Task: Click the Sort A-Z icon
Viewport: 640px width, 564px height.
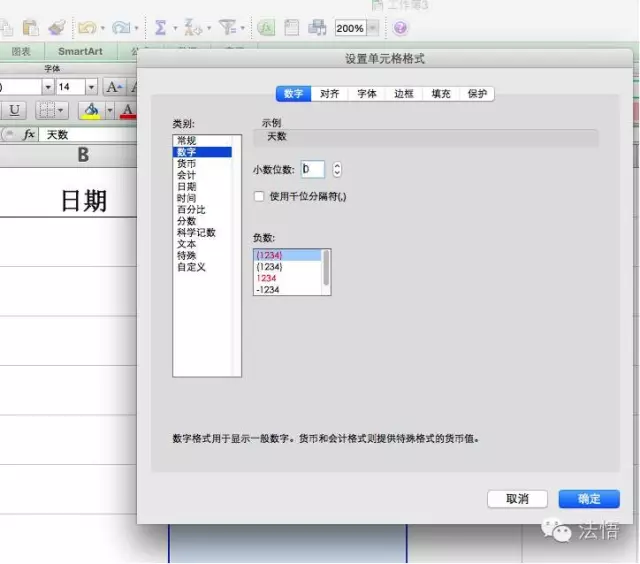Action: point(193,27)
